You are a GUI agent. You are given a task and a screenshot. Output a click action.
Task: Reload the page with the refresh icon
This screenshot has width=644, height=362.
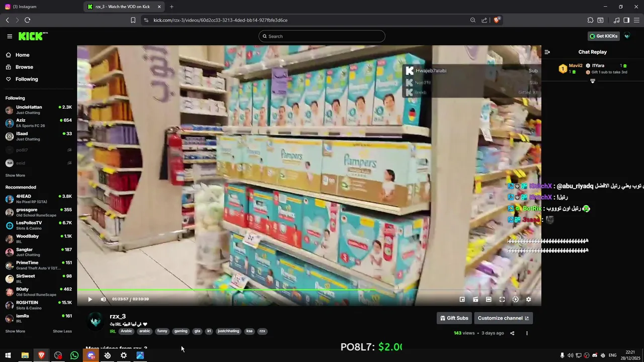point(27,20)
